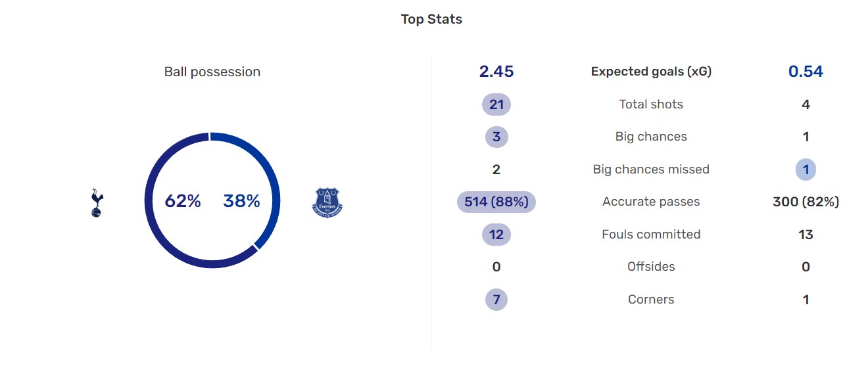Select the highlighted 7 corners badge
The width and height of the screenshot is (868, 366).
496,300
